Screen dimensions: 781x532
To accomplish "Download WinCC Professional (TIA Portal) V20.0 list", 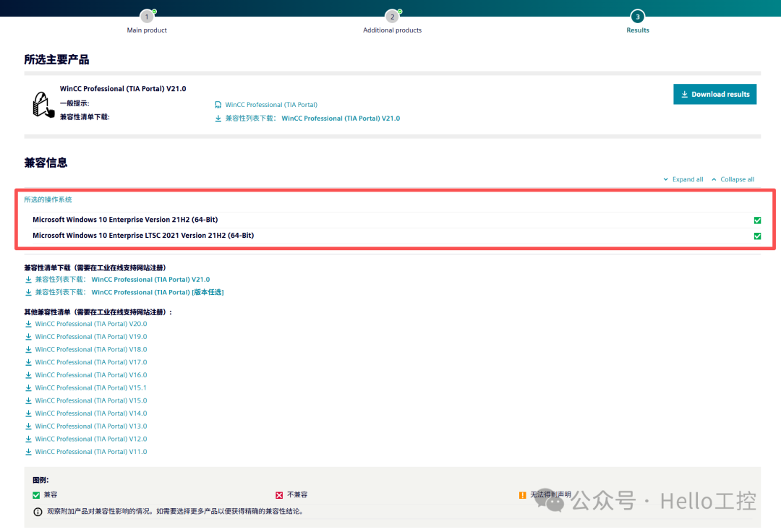I will [90, 324].
